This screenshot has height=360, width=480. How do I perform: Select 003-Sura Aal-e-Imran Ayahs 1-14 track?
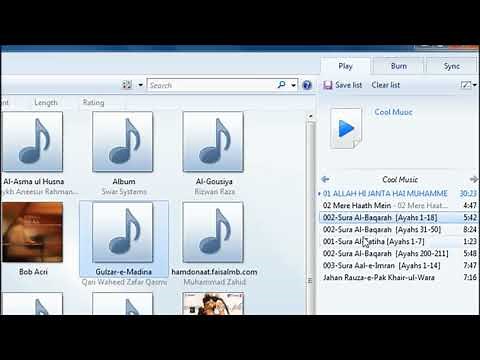[399, 265]
